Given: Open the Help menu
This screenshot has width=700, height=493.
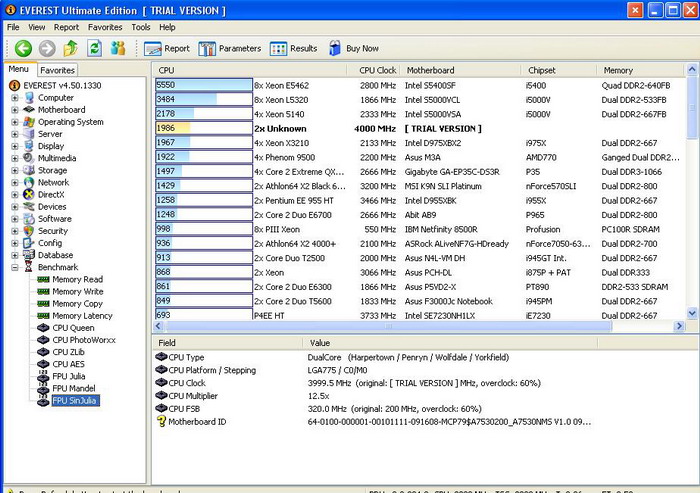Looking at the screenshot, I should pos(167,27).
